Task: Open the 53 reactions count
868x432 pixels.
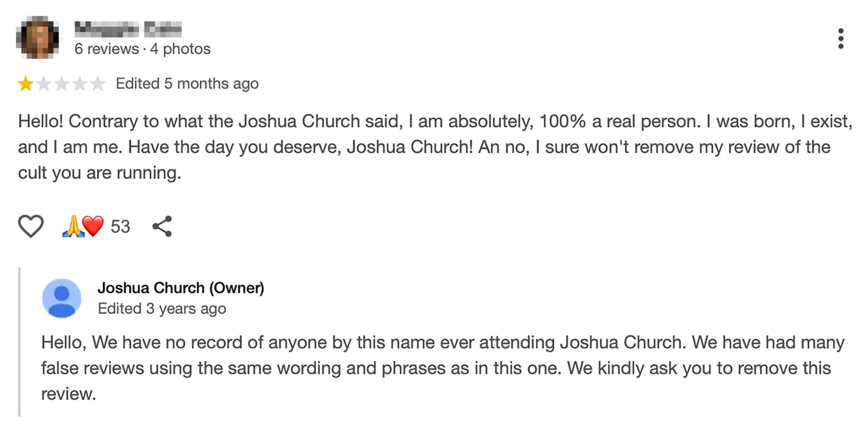Action: tap(120, 226)
